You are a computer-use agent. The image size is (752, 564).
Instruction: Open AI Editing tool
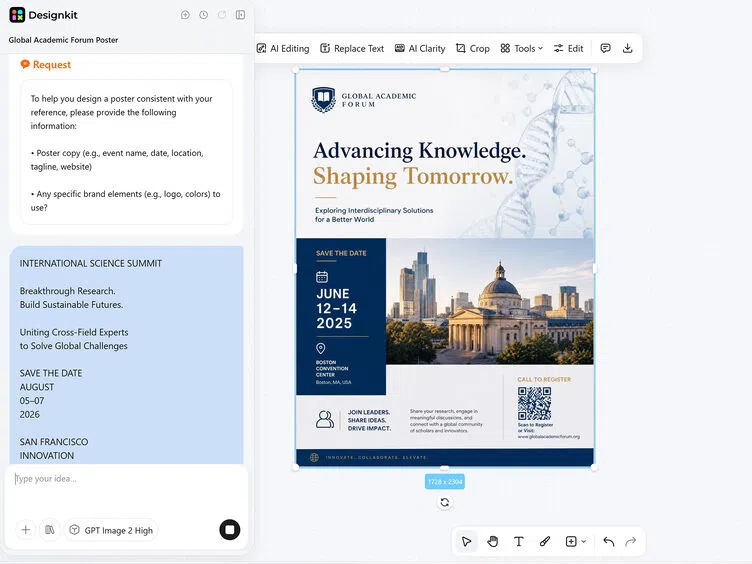pos(283,48)
